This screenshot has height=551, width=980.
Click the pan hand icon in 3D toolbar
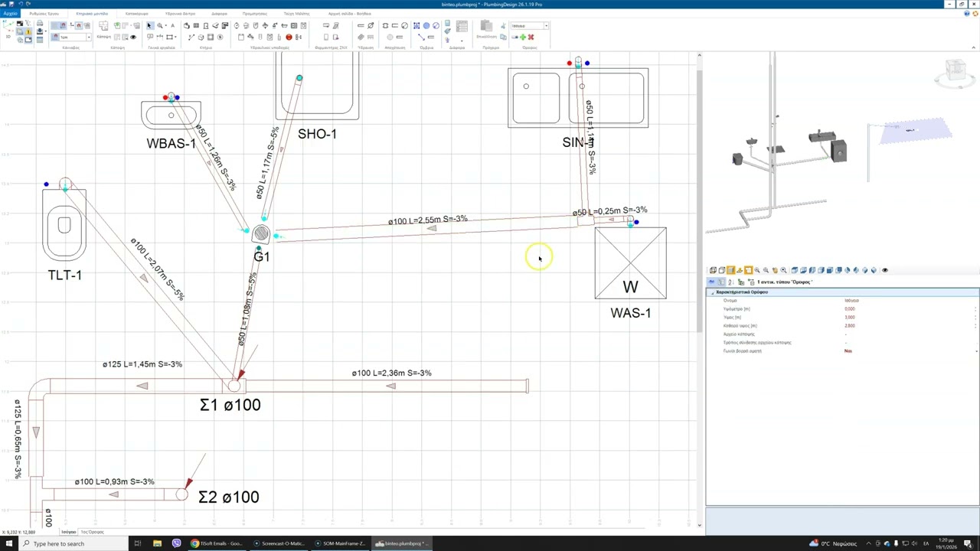click(775, 270)
